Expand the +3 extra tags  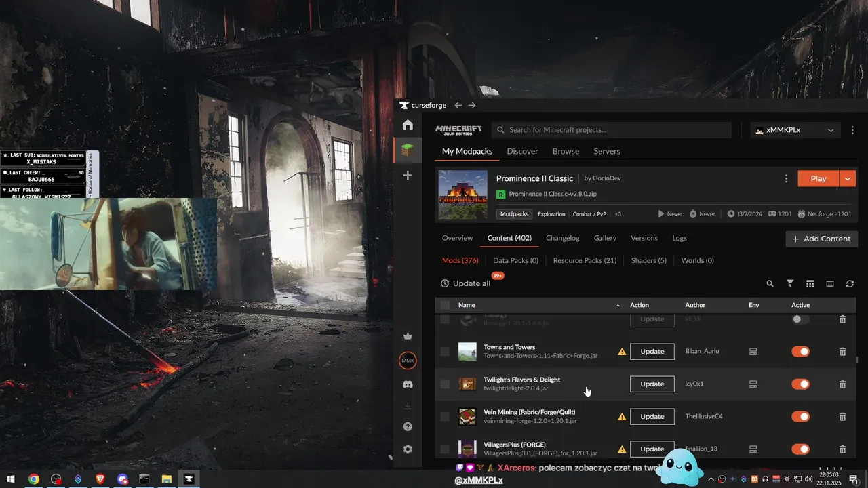click(618, 214)
